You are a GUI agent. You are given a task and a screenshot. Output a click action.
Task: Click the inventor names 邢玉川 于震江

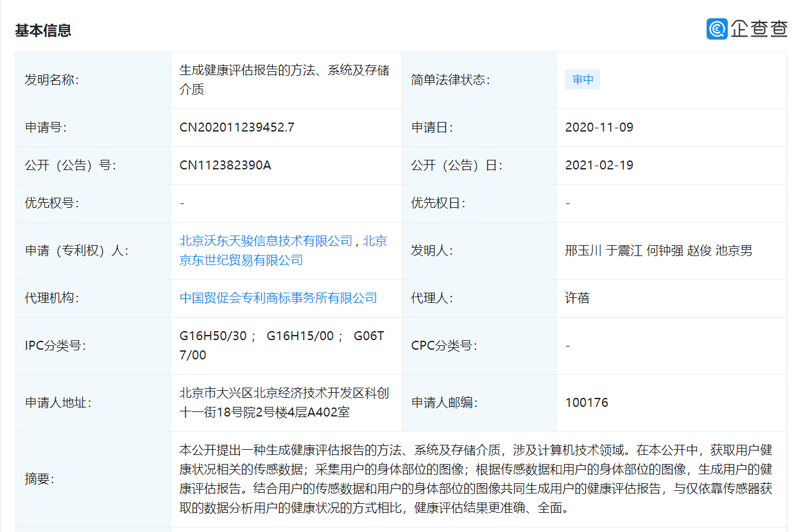[x=604, y=251]
